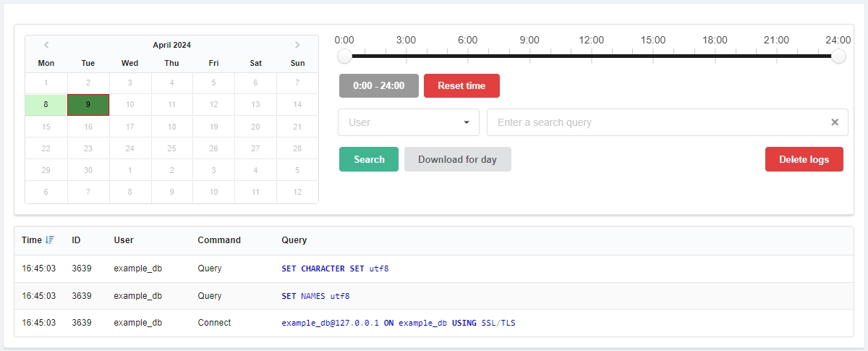Click the left time slider handle
Viewport: 868px width, 351px height.
[345, 56]
